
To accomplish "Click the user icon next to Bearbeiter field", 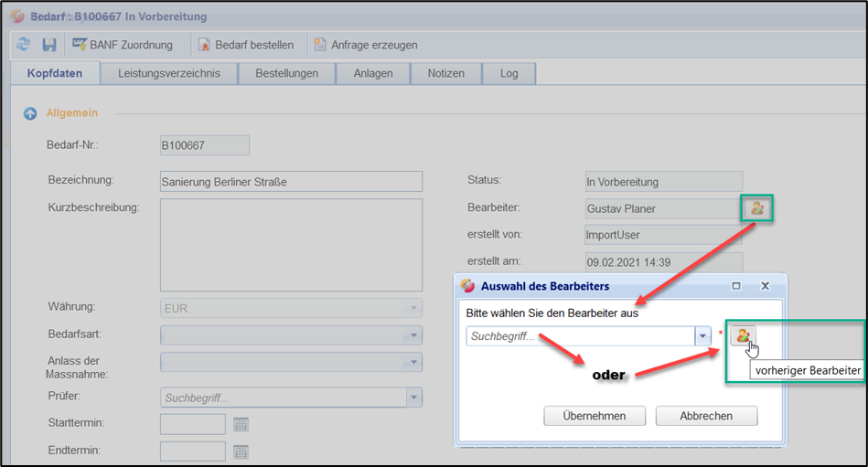I will [757, 208].
